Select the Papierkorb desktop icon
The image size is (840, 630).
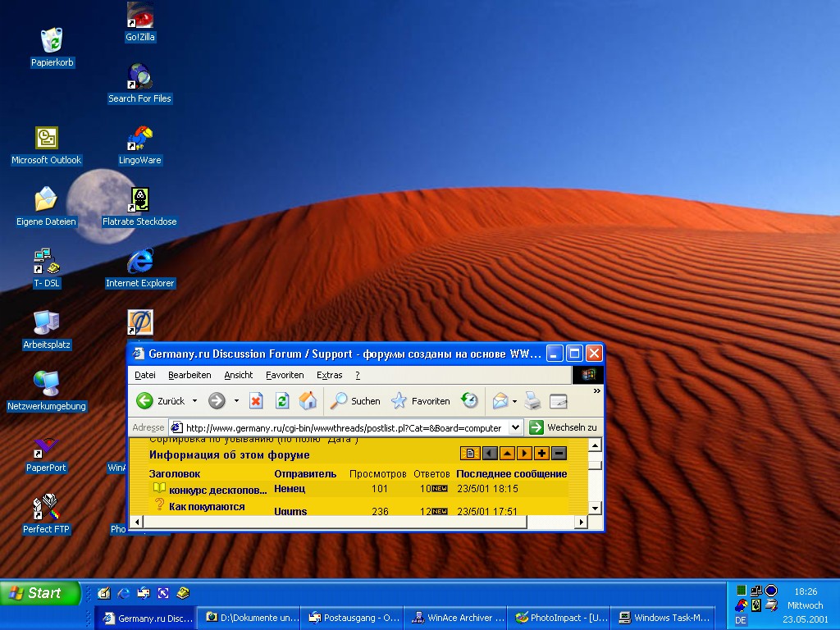[52, 48]
